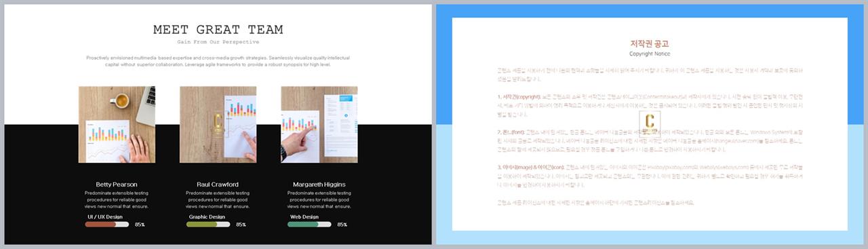Click the 85% value beside Graphic Design
This screenshot has width=868, height=249.
click(241, 225)
